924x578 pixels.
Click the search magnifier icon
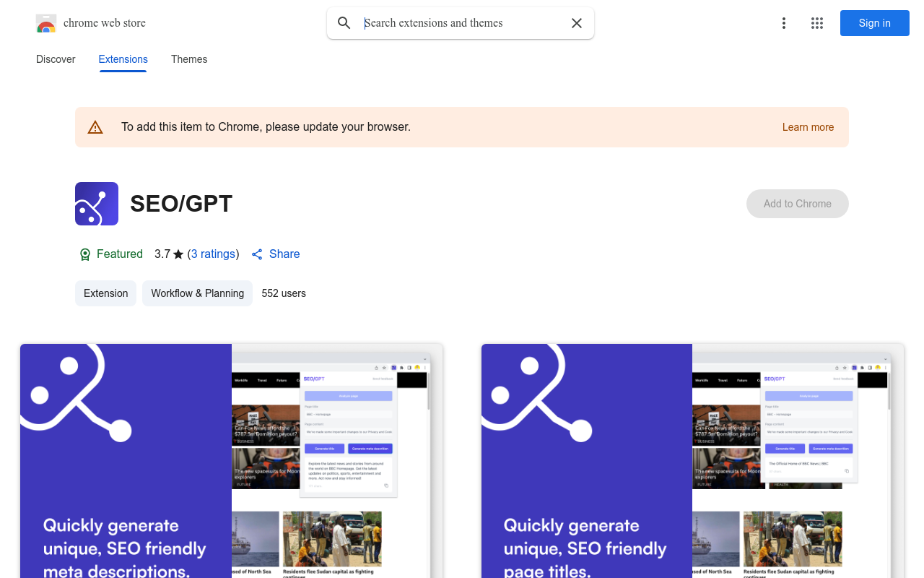[x=344, y=23]
